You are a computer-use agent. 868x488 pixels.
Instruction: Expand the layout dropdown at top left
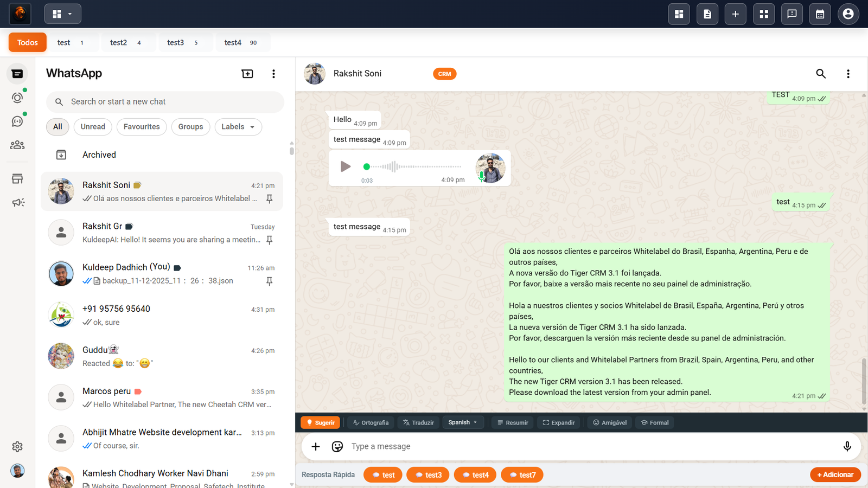(x=62, y=14)
